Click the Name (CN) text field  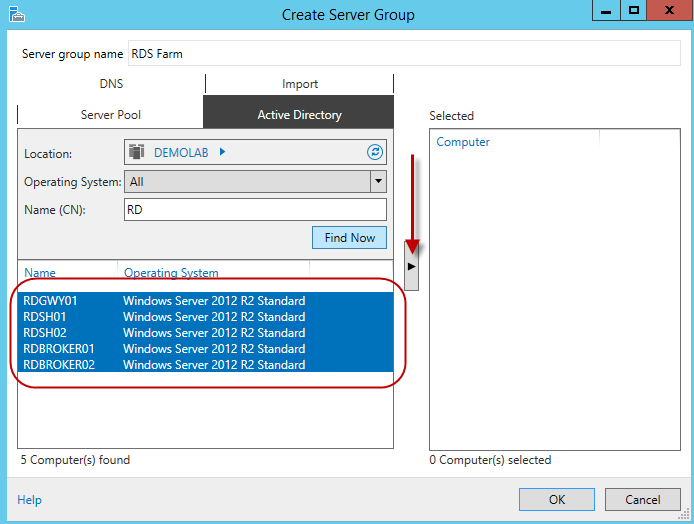[x=255, y=209]
